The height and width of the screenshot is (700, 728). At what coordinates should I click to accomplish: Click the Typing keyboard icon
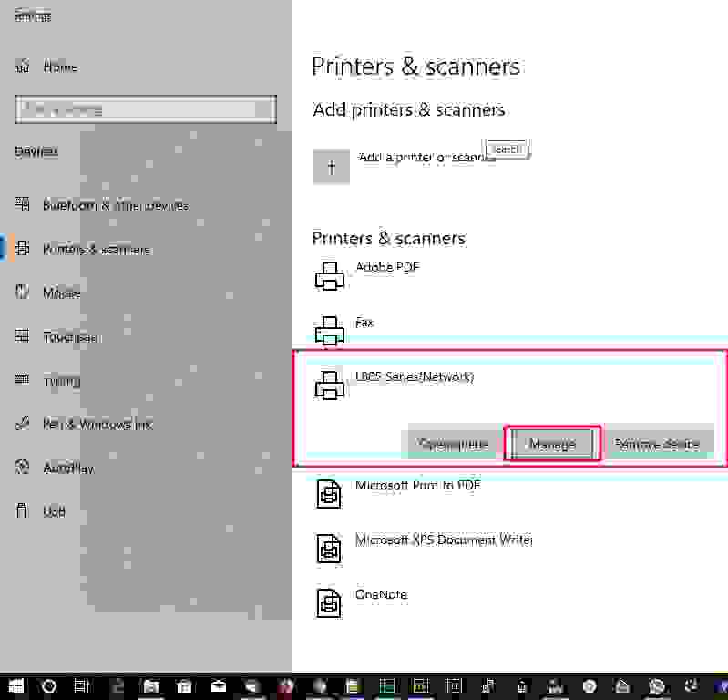[x=23, y=381]
